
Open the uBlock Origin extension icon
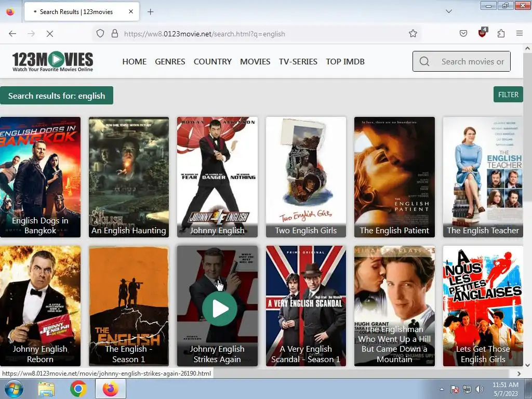tap(482, 33)
